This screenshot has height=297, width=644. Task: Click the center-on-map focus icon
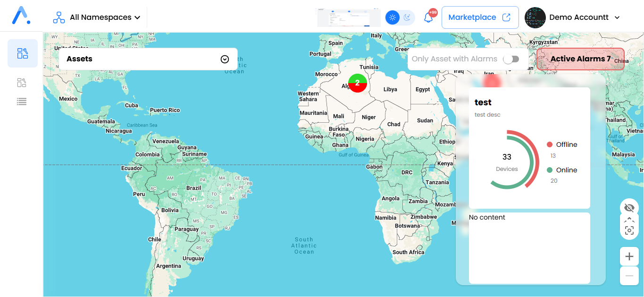[x=629, y=231]
